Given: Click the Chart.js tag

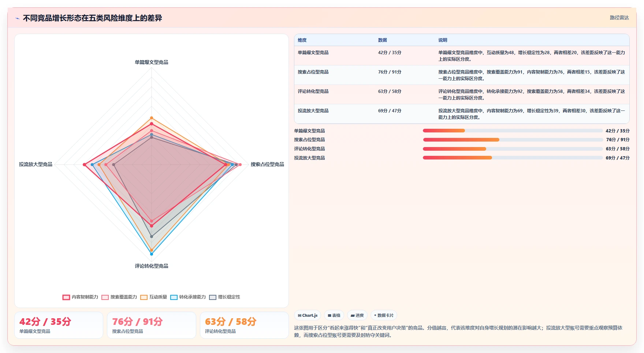Looking at the screenshot, I should coord(308,315).
